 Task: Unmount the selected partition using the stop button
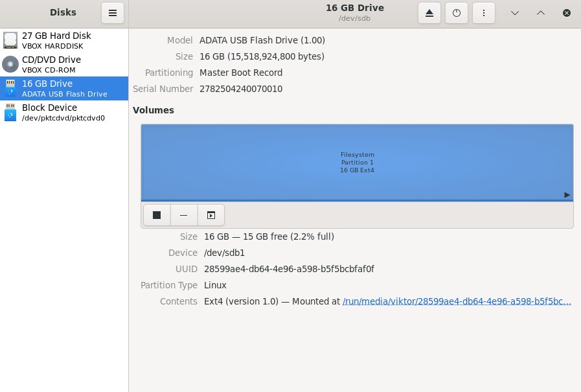(157, 215)
